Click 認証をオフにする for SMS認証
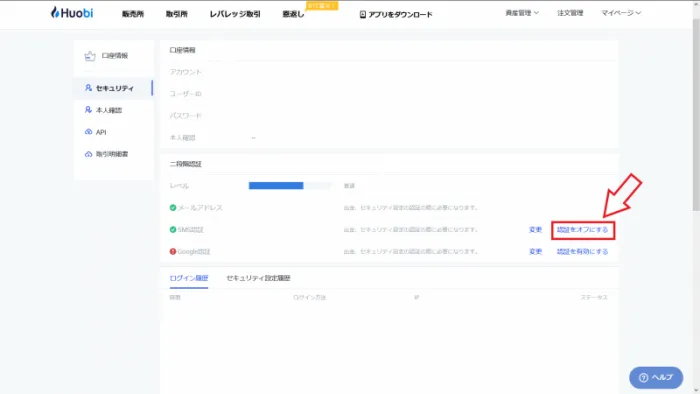The image size is (700, 394). pos(583,229)
